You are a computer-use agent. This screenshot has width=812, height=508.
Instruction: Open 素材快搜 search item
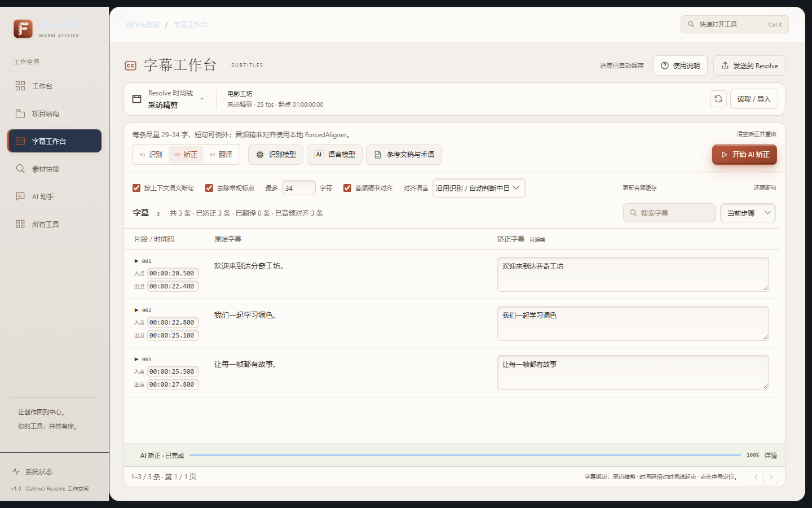(54, 169)
